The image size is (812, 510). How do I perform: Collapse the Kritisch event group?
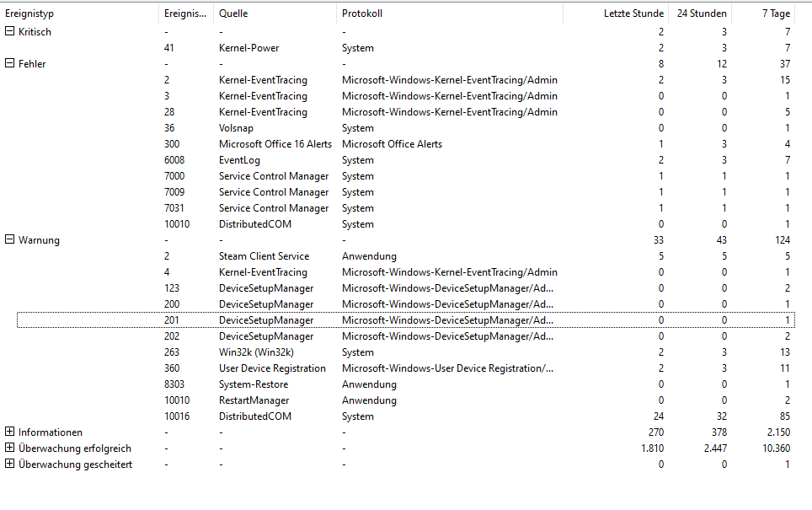pyautogui.click(x=9, y=31)
